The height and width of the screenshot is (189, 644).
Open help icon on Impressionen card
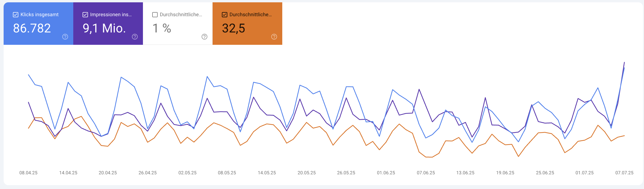[135, 37]
